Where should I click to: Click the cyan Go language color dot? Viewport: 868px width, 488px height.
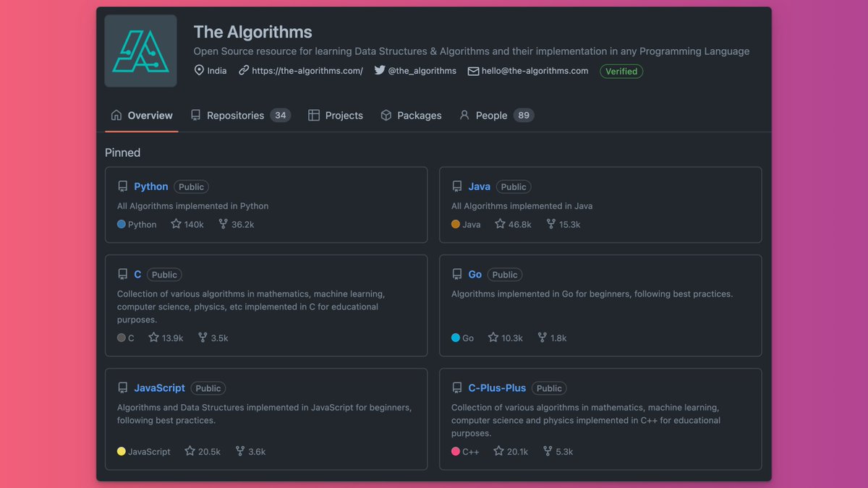pyautogui.click(x=456, y=338)
